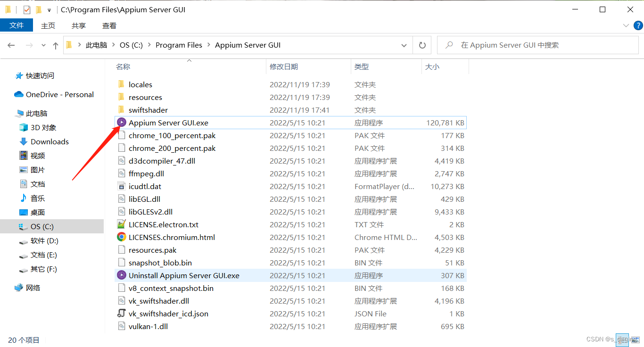Click the icudtl.dat file icon
644x347 pixels.
(122, 186)
